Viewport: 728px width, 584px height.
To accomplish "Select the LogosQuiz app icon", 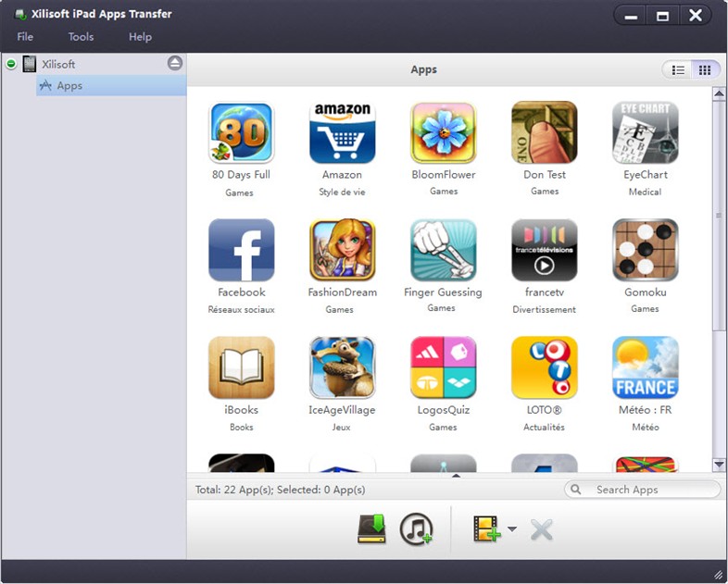I will click(x=444, y=367).
